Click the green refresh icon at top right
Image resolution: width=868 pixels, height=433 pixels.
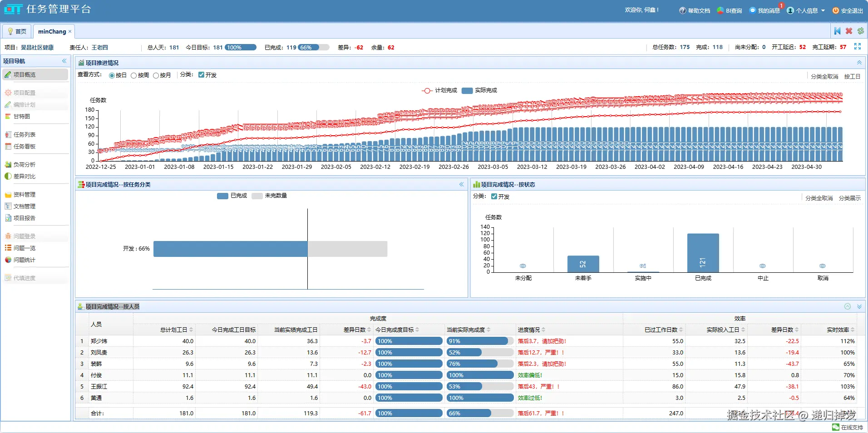(x=861, y=31)
